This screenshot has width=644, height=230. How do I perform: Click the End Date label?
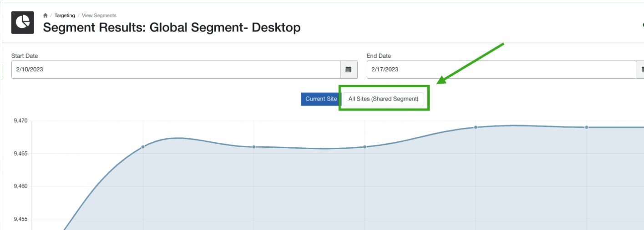[379, 56]
